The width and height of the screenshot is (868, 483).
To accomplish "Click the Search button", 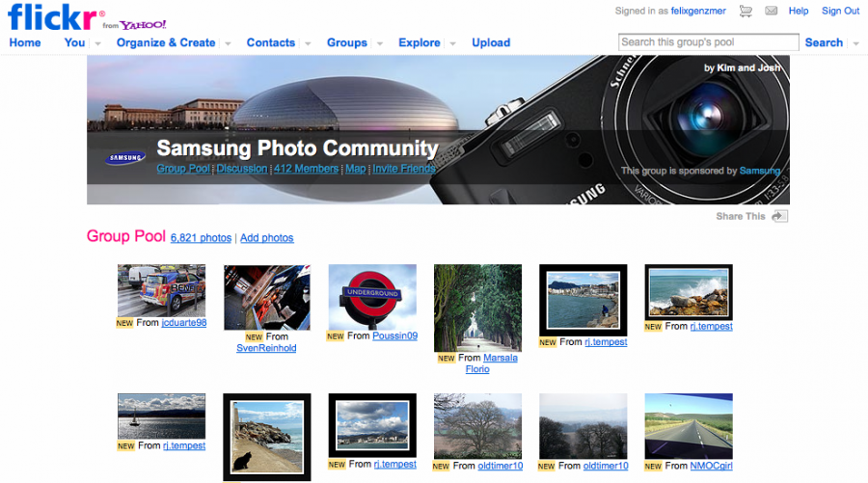I will pyautogui.click(x=824, y=42).
